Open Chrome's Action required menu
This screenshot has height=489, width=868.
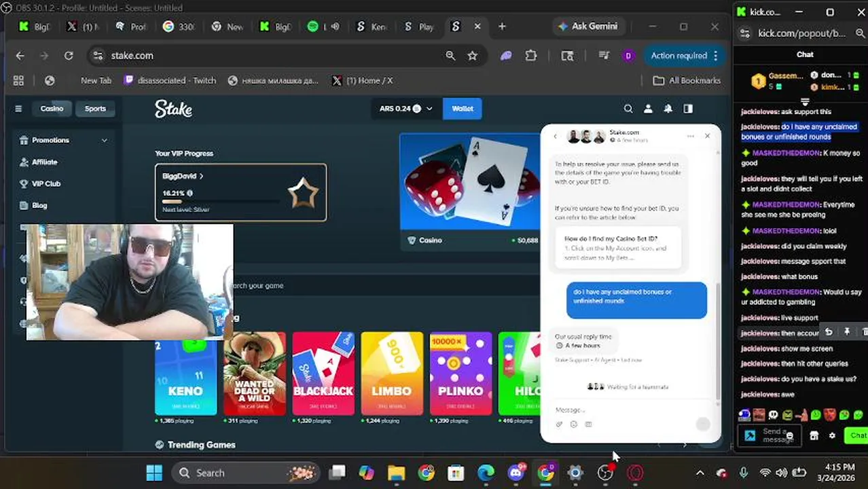pos(684,56)
